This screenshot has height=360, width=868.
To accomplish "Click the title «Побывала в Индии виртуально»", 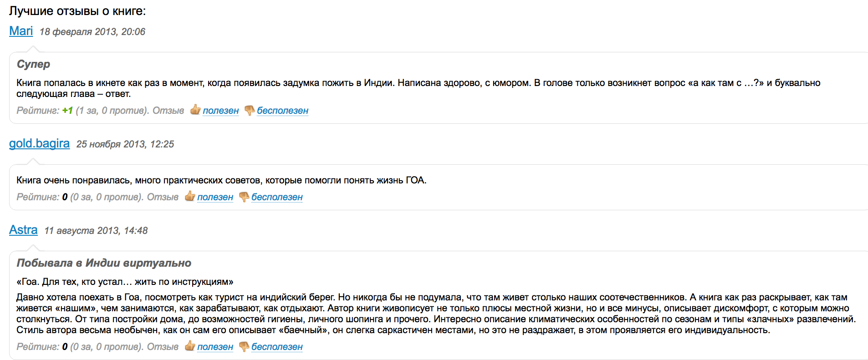I will pyautogui.click(x=104, y=263).
